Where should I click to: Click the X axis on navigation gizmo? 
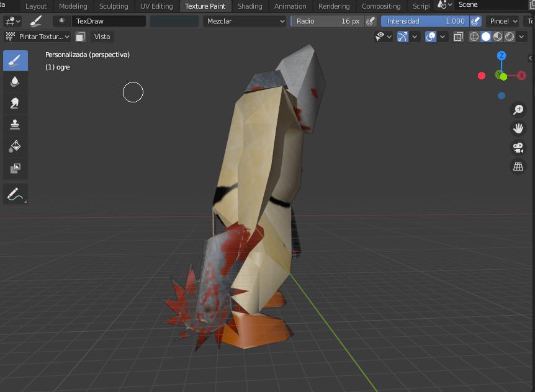tap(521, 75)
